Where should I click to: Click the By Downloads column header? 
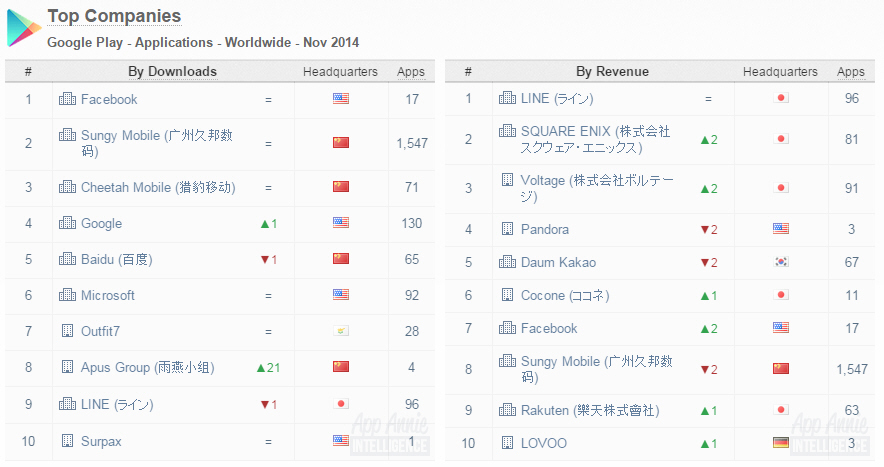coord(173,72)
